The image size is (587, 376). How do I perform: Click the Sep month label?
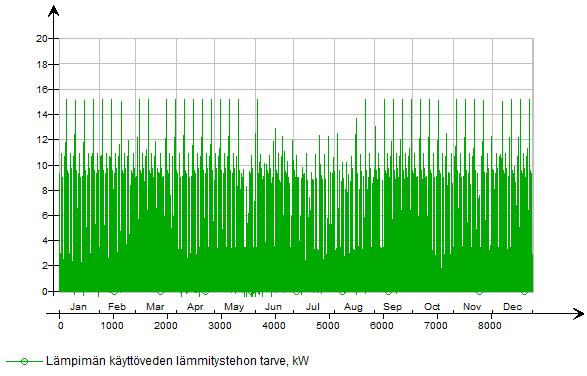click(x=392, y=307)
